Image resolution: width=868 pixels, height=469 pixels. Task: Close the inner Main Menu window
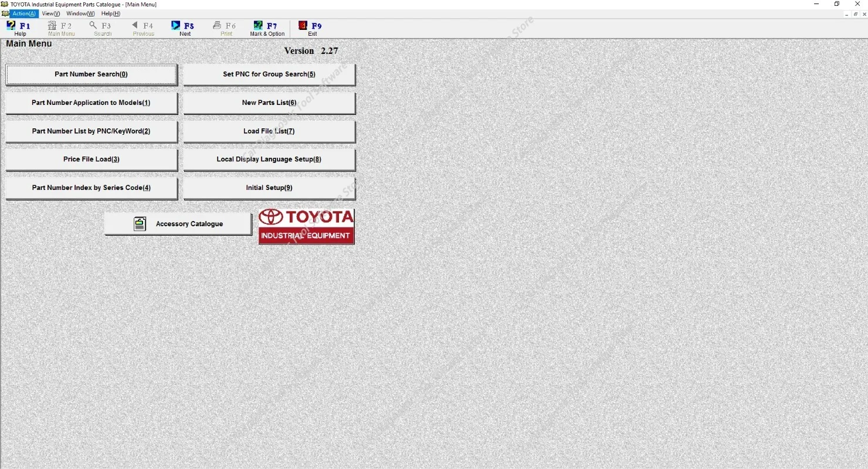coord(863,13)
